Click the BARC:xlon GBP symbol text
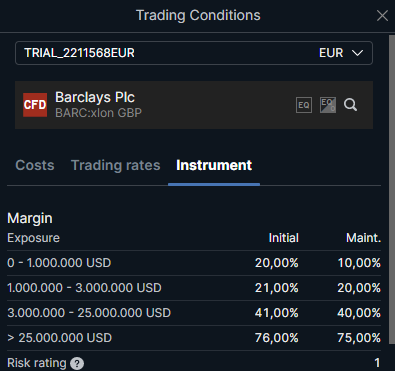This screenshot has width=395, height=371. pyautogui.click(x=98, y=113)
